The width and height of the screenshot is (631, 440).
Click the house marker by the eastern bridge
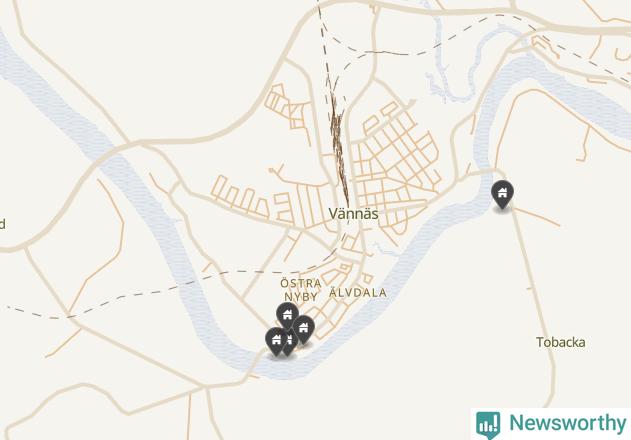click(x=502, y=194)
